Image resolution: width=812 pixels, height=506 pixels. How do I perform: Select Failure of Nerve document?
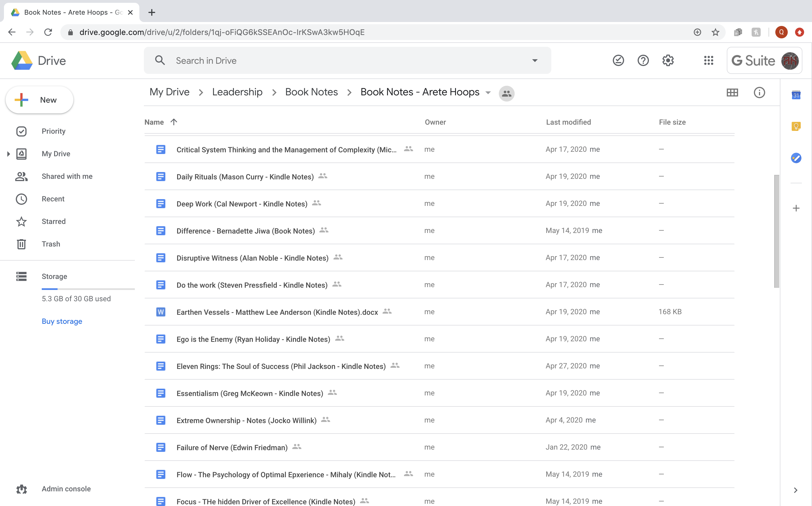439,447
